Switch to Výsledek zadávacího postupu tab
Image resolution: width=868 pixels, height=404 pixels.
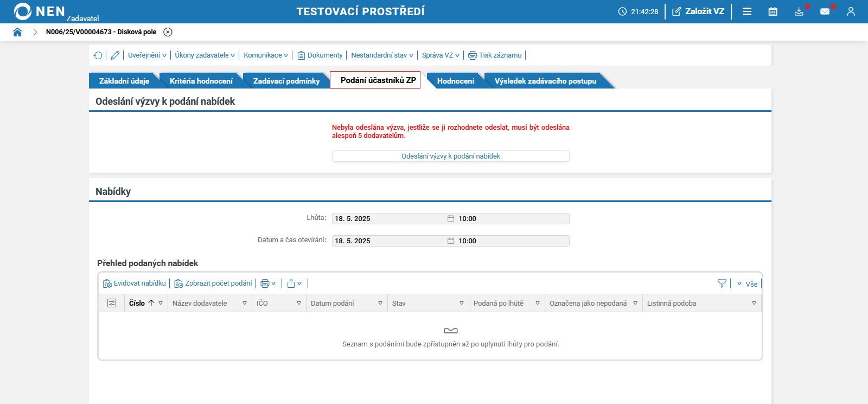[545, 81]
